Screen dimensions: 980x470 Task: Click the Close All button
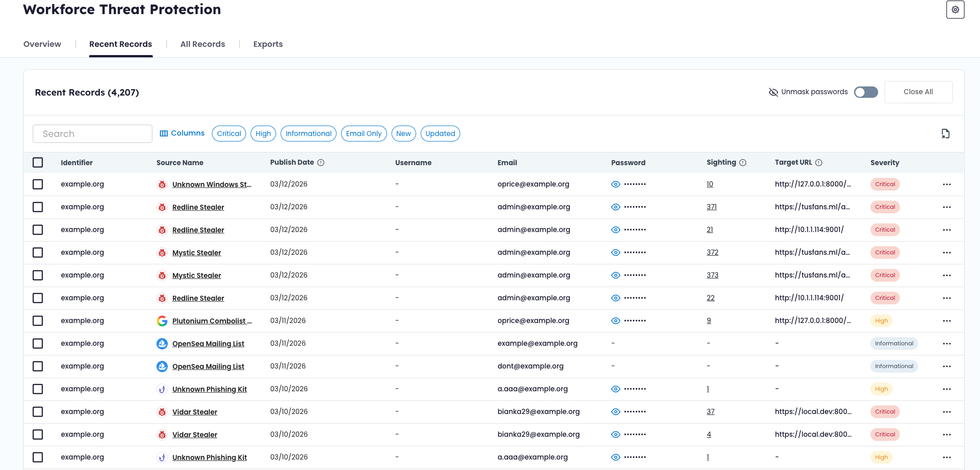coord(918,92)
